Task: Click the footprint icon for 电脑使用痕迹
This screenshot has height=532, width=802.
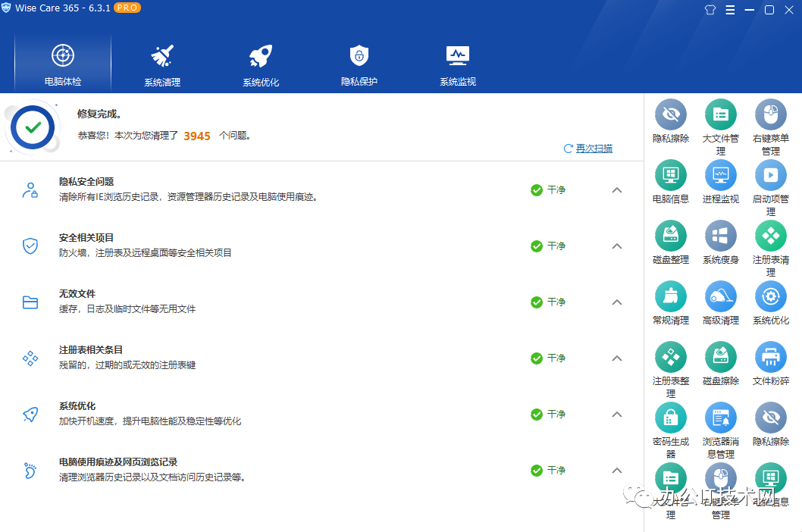Action: pos(30,470)
